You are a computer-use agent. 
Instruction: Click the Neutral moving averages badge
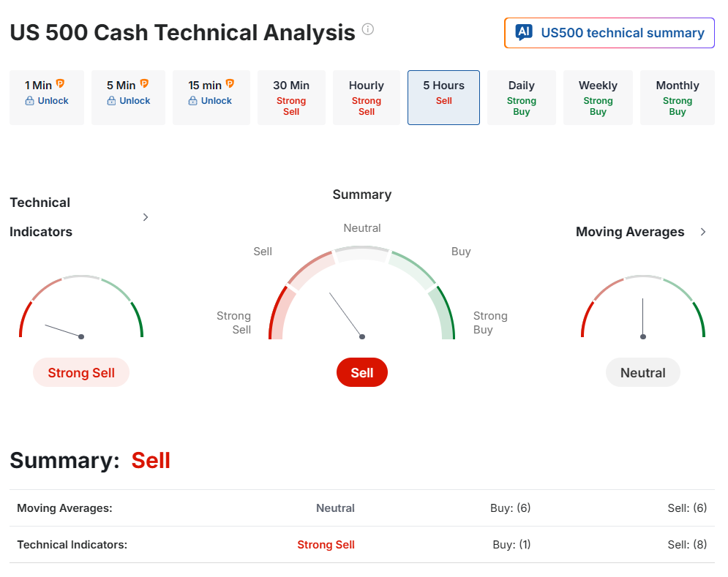[643, 373]
